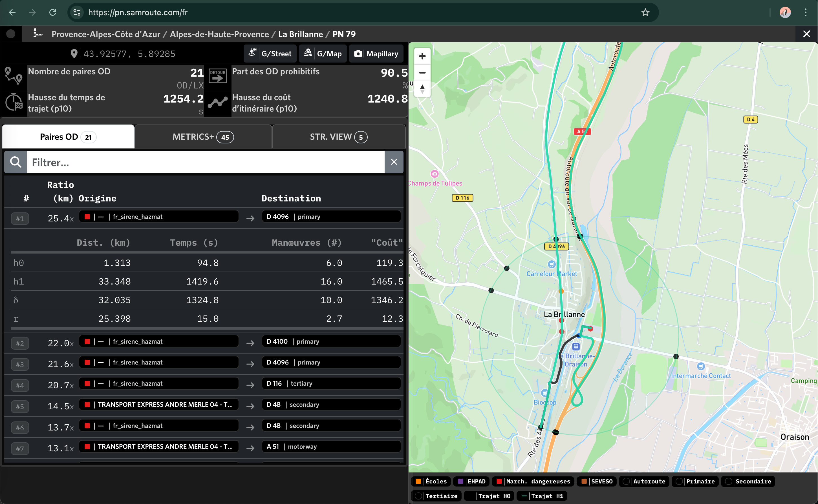Switch to Paires OD tab
The image size is (818, 504).
pyautogui.click(x=68, y=137)
